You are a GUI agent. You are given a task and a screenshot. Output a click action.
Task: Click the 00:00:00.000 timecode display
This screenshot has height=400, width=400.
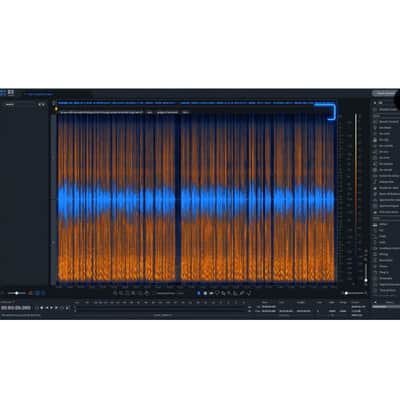click(x=16, y=308)
